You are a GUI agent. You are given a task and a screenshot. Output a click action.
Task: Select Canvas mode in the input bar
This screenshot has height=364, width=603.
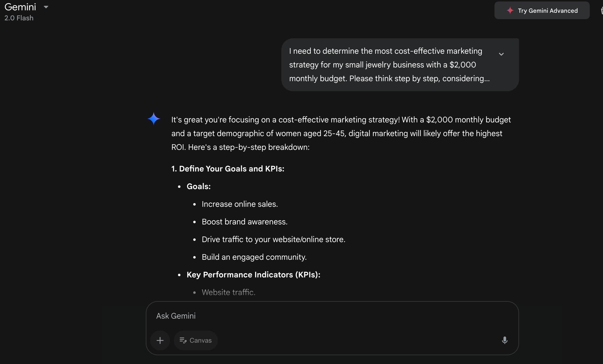195,340
